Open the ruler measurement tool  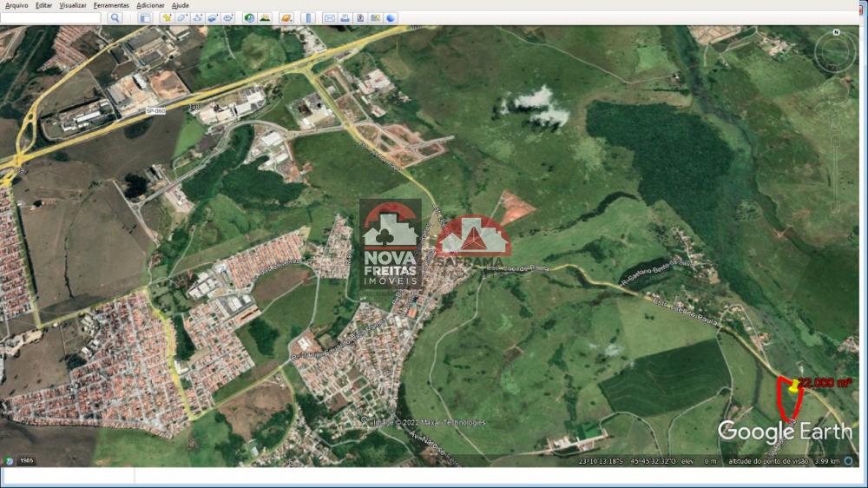pyautogui.click(x=310, y=17)
